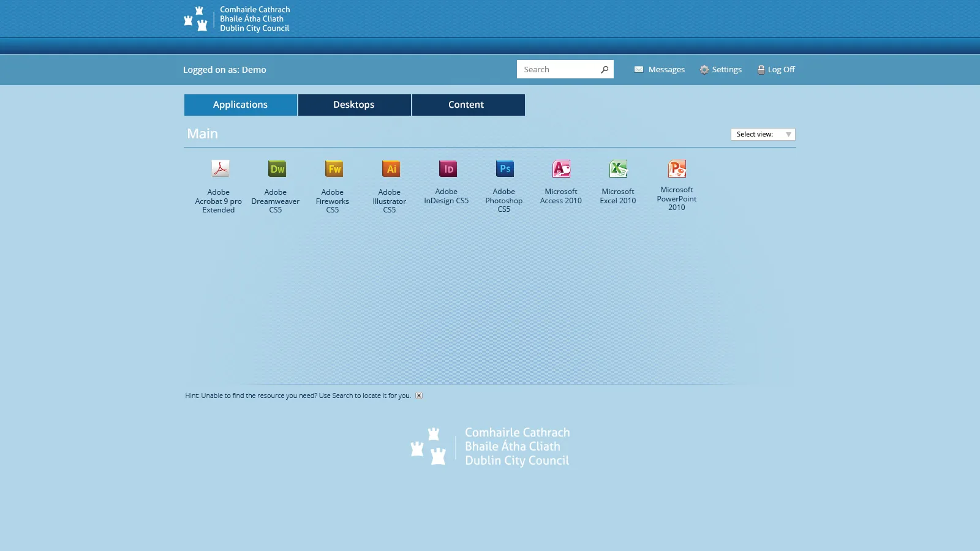The width and height of the screenshot is (980, 551).
Task: Launch Microsoft Excel 2010 icon
Action: (619, 168)
